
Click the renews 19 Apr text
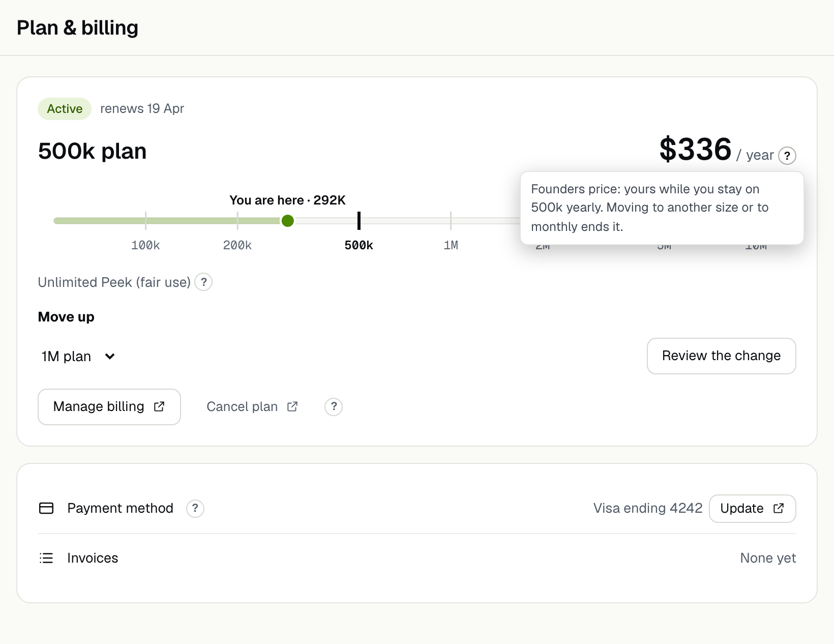pyautogui.click(x=142, y=108)
